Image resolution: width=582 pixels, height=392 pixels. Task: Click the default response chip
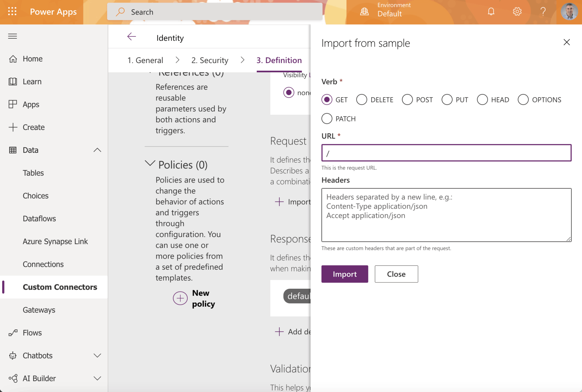(297, 296)
